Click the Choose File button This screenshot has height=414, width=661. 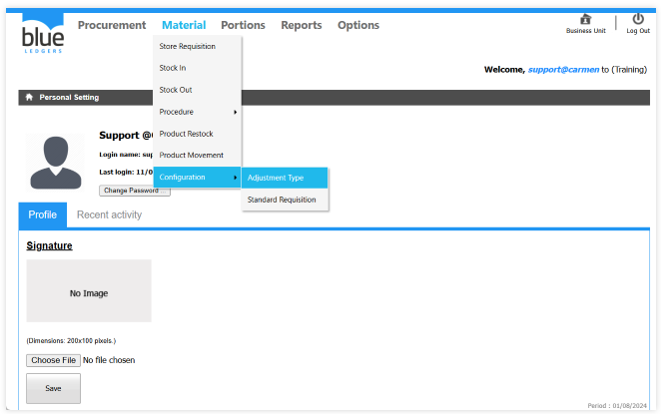coord(53,360)
